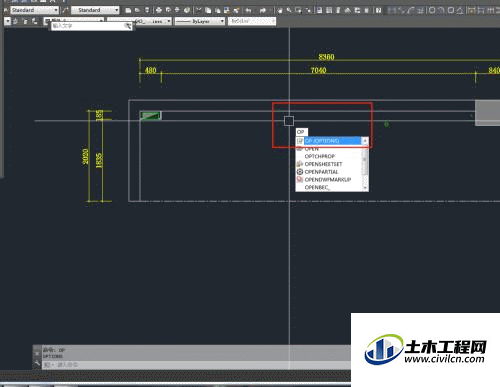Screen dimensions: 500x387
Task: Click the help question-mark icon
Action: [378, 10]
